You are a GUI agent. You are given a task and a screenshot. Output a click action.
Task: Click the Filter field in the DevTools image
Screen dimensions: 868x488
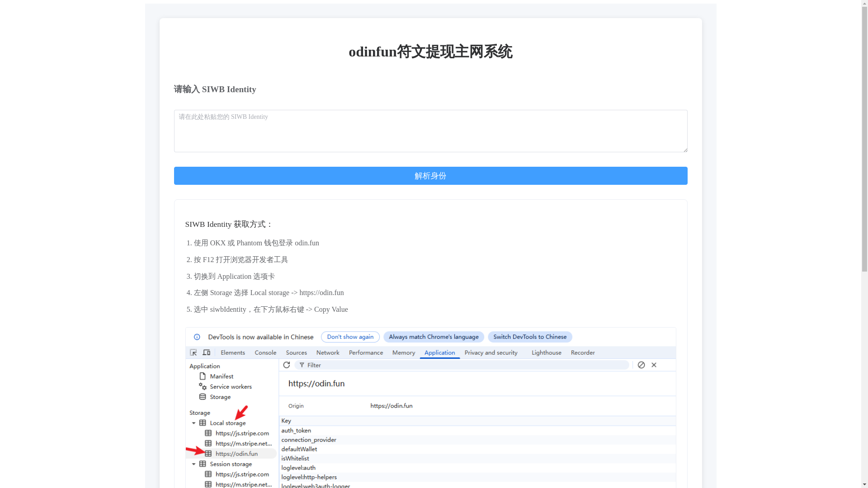tap(462, 365)
